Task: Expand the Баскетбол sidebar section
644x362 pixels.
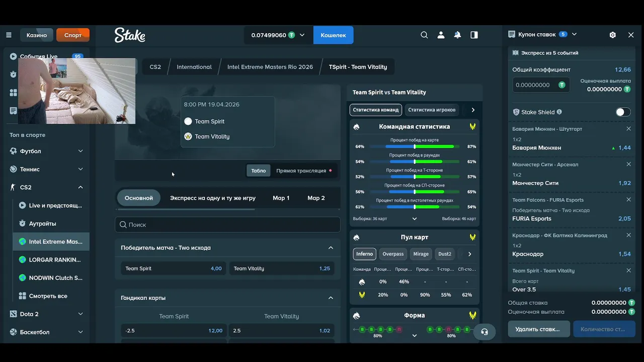Action: (80, 332)
